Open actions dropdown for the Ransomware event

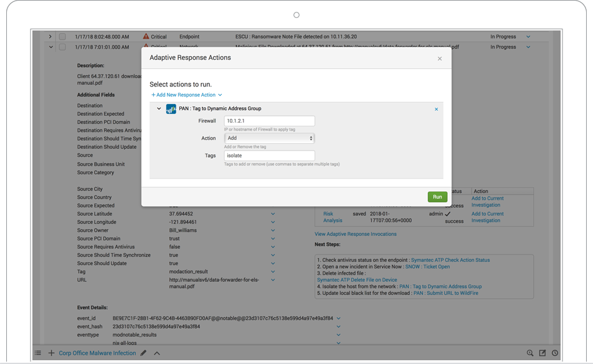point(528,37)
